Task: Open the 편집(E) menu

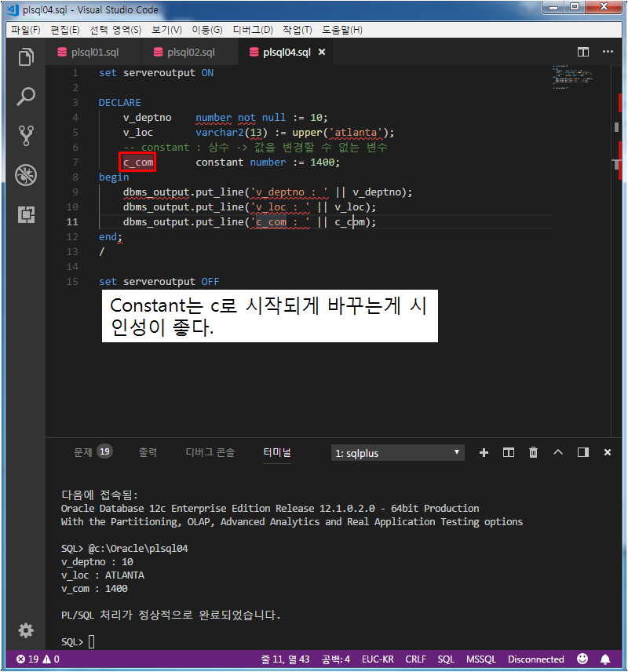Action: point(65,30)
